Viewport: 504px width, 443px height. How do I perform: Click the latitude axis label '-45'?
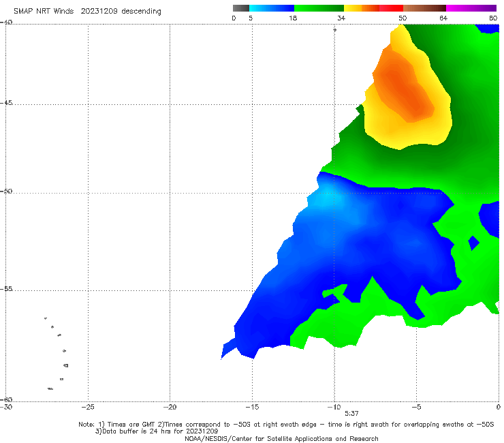[6, 103]
